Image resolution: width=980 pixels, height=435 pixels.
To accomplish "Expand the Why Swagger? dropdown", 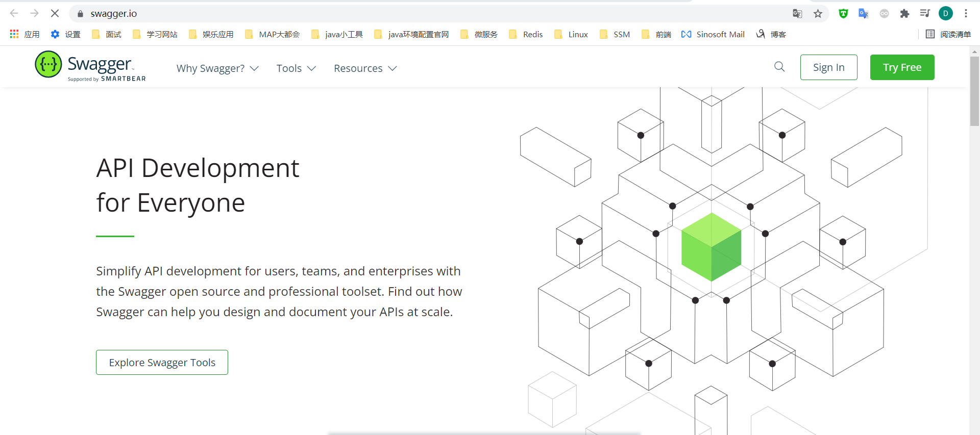I will click(x=217, y=68).
